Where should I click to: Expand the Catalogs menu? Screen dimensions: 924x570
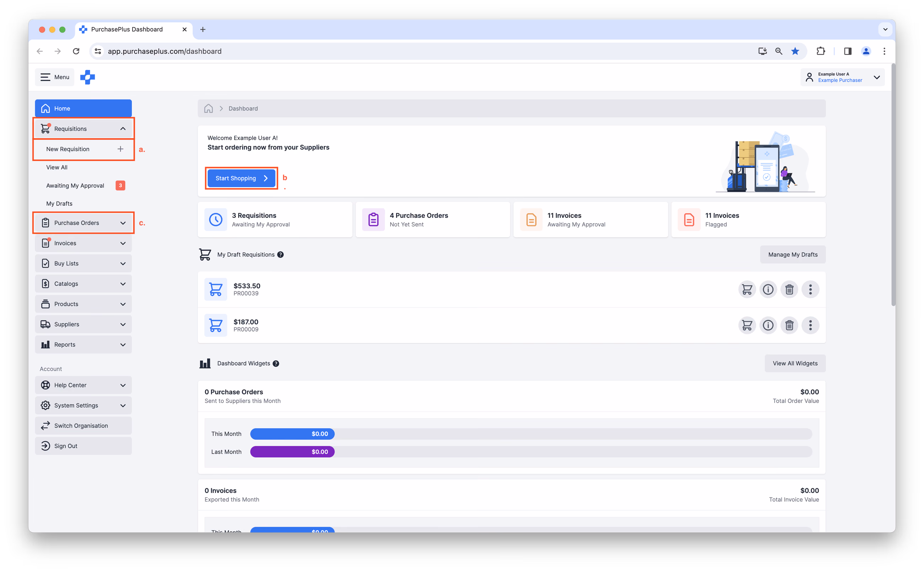click(x=83, y=284)
